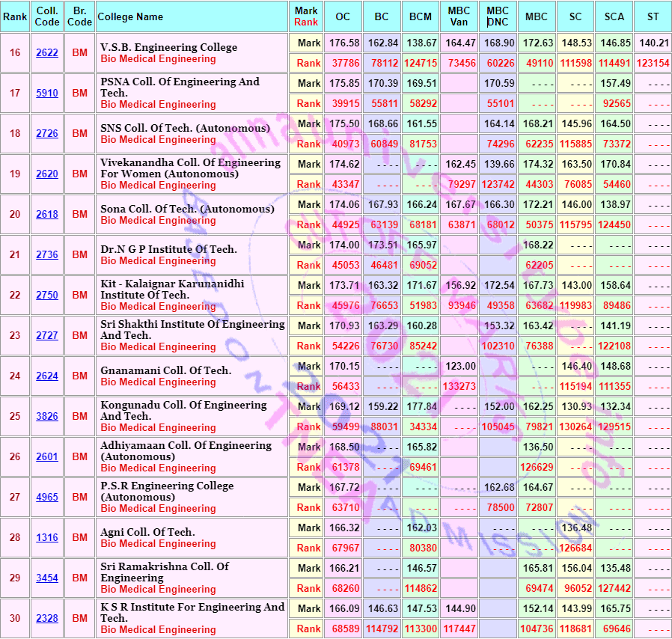Open code 2727 Sri Shakthi link
672x639 pixels.
tap(47, 335)
